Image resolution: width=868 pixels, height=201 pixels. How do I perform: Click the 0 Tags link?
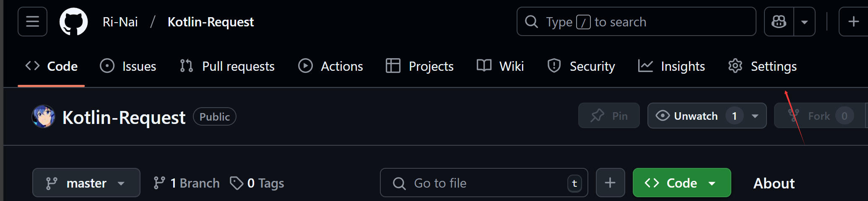pos(257,183)
